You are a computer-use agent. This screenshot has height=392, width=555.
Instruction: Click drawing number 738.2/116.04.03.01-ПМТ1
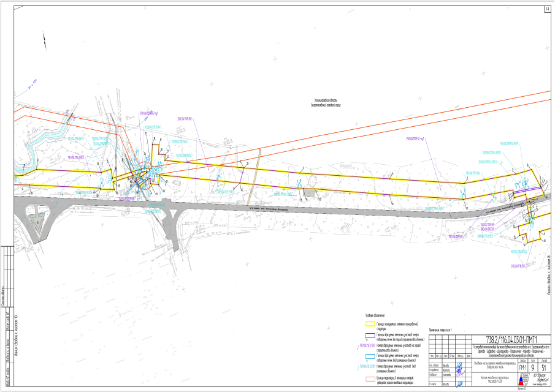click(x=511, y=339)
